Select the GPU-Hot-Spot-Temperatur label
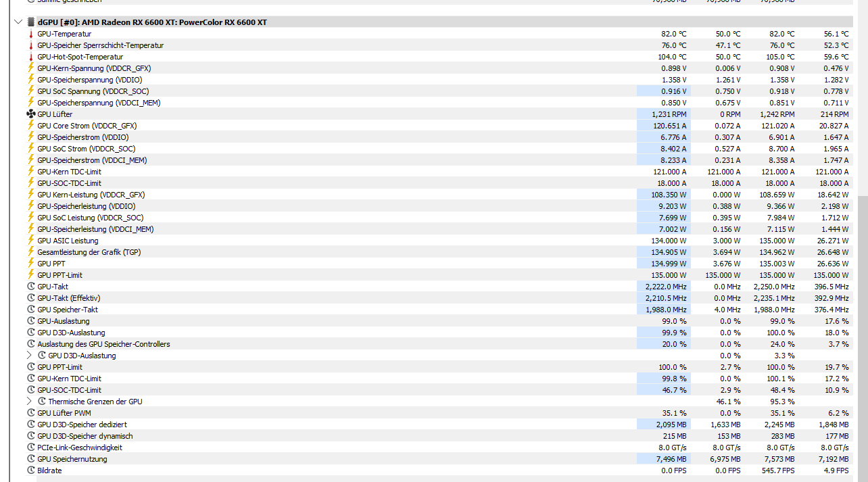Viewport: 868px width, 482px height. (x=80, y=57)
